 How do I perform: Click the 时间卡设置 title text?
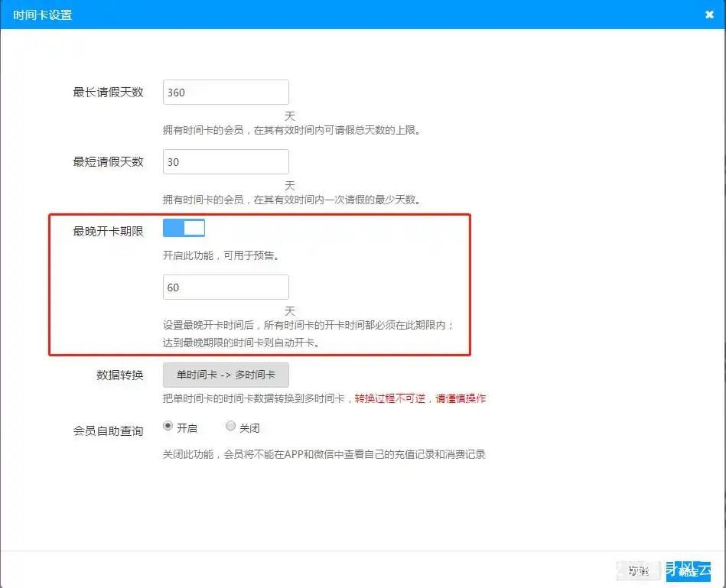[43, 15]
